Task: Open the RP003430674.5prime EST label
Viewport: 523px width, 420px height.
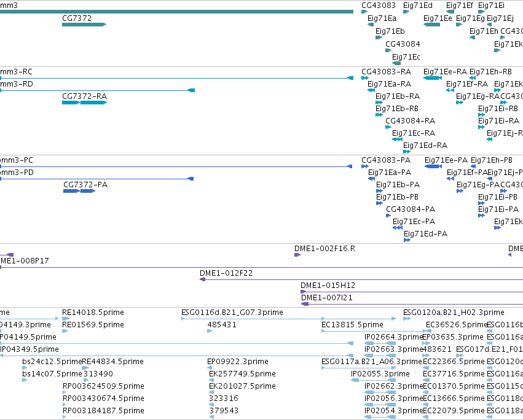Action: (103, 399)
